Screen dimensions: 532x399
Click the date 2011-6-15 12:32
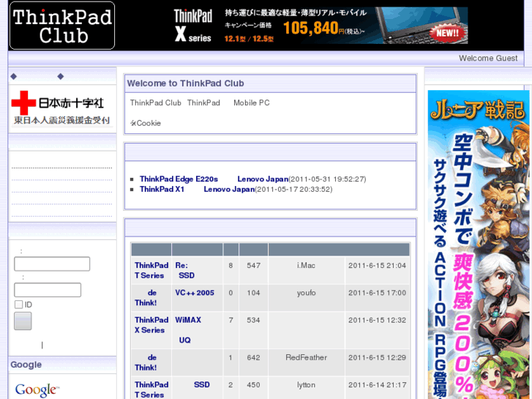tap(377, 320)
